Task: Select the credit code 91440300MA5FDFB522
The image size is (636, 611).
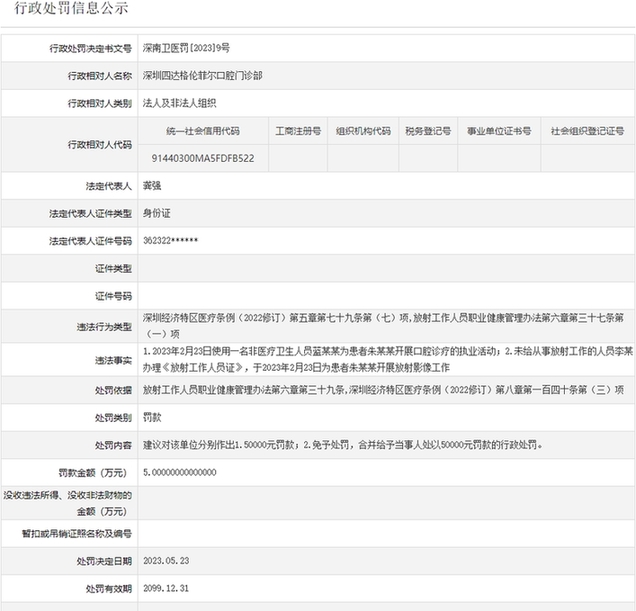Action: pos(203,159)
